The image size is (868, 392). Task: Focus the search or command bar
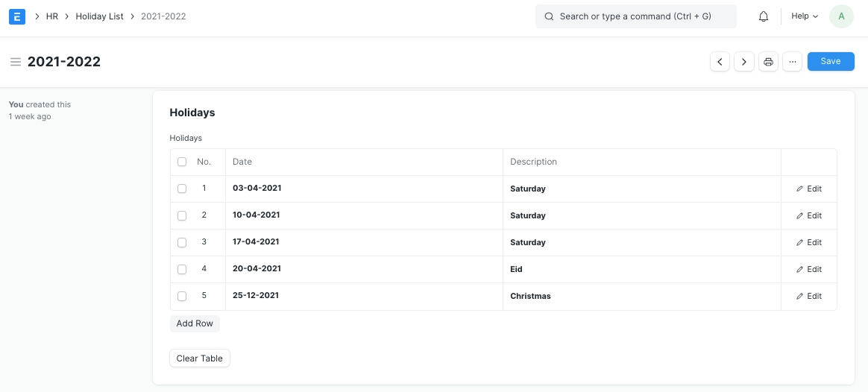[x=635, y=16]
